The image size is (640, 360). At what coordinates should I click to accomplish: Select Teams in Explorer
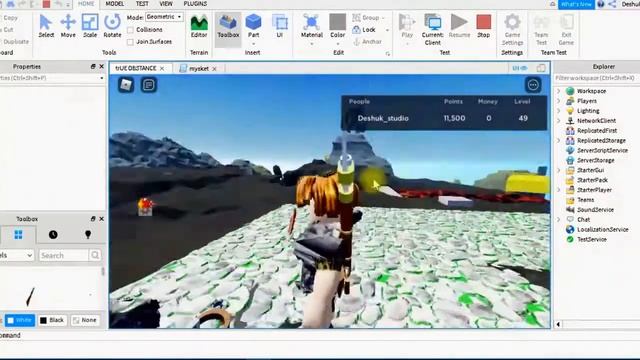coord(585,200)
